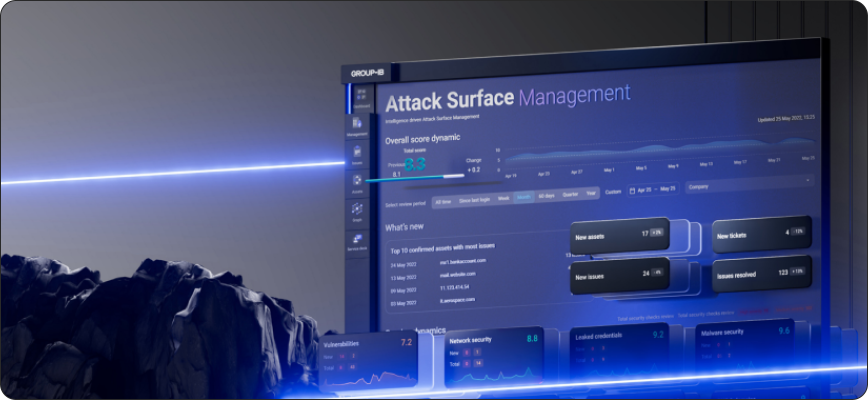Click the previous score 8.1
The image size is (868, 400).
tap(396, 174)
